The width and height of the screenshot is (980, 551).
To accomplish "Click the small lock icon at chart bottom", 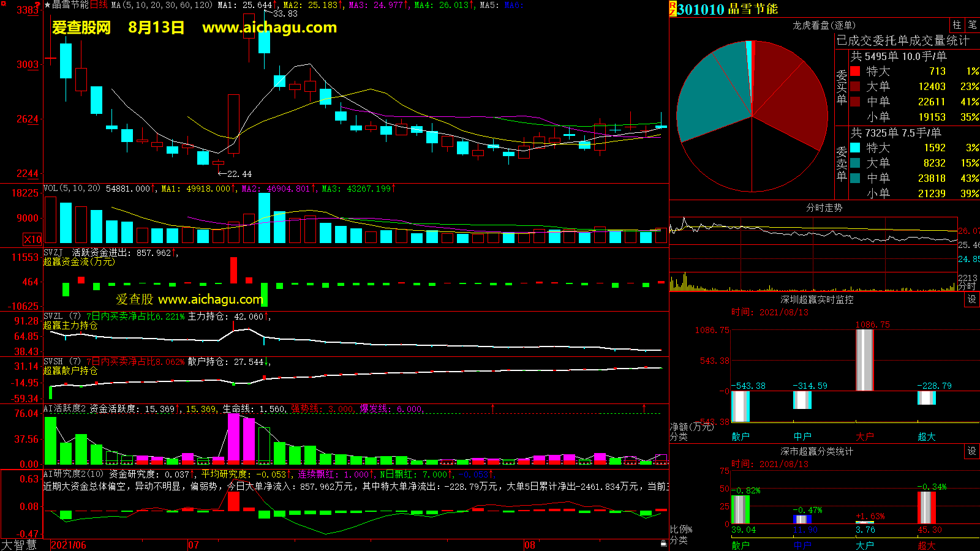I will (x=663, y=544).
